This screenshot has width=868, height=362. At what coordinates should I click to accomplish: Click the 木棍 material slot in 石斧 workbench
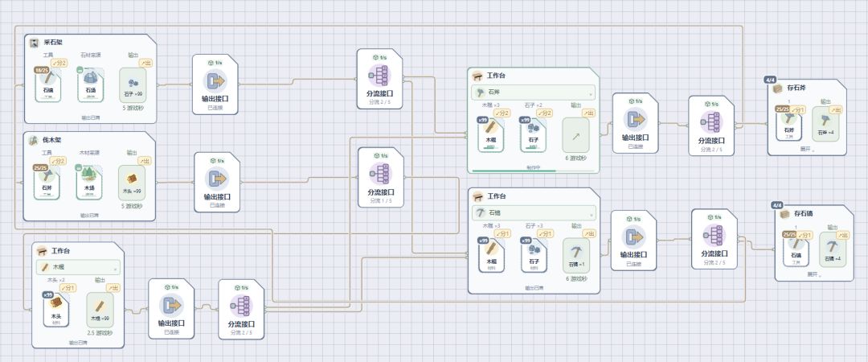(490, 134)
